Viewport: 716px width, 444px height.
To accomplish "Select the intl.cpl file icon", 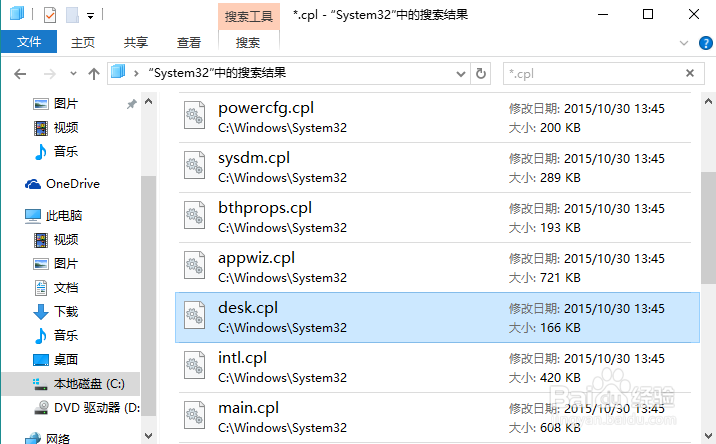I will 194,365.
